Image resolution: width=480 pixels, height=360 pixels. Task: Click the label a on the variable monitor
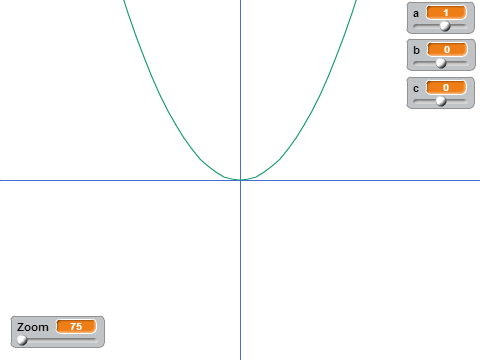click(416, 14)
